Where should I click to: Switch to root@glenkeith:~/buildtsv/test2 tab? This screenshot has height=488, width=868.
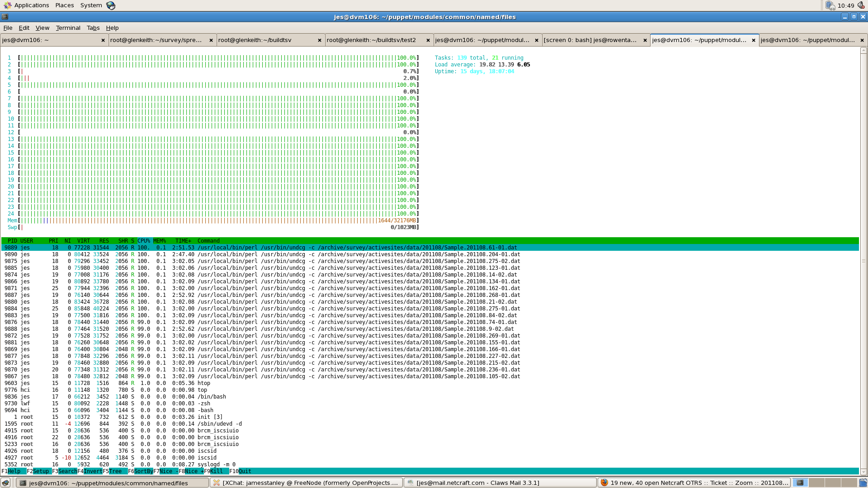point(371,40)
